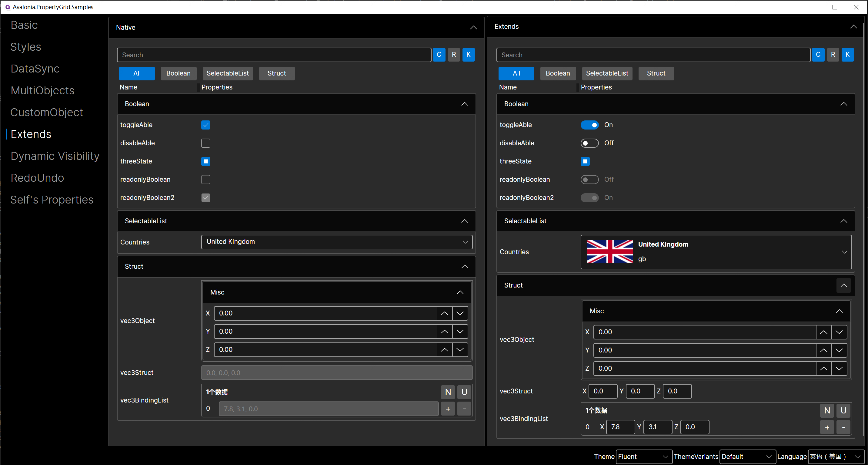Screen dimensions: 868x465
Task: Click the Extends vec3Struct X field
Action: point(603,391)
